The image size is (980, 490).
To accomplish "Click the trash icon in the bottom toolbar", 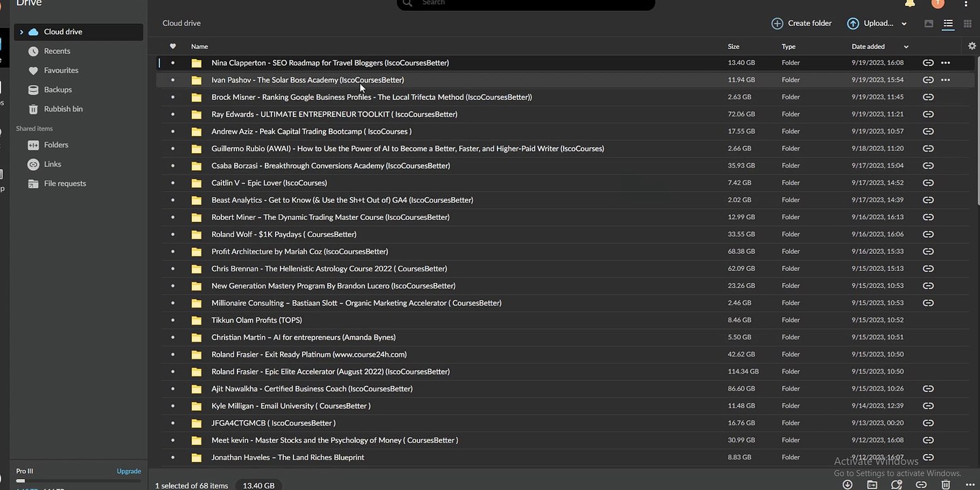I will (945, 485).
